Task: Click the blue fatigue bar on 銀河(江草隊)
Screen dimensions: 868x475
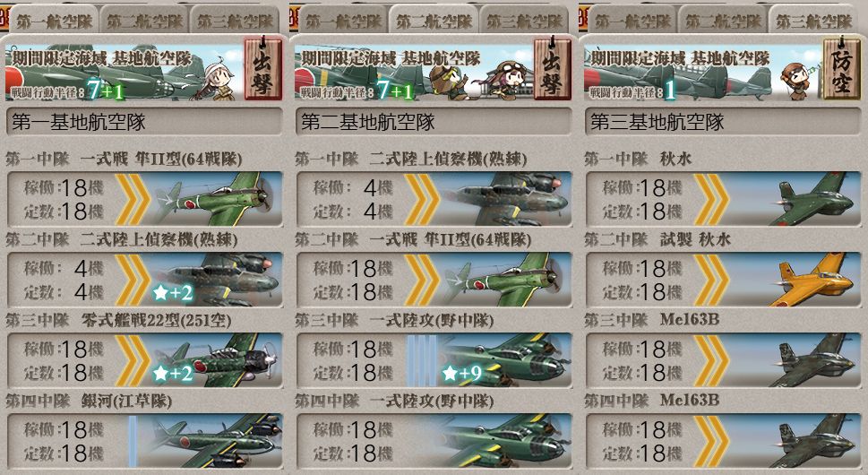Action: pyautogui.click(x=133, y=441)
